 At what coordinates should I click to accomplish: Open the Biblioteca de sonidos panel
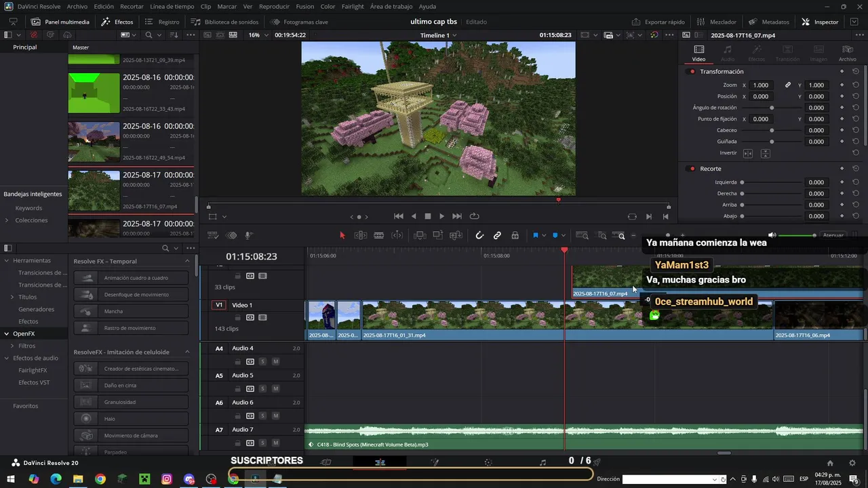[224, 22]
